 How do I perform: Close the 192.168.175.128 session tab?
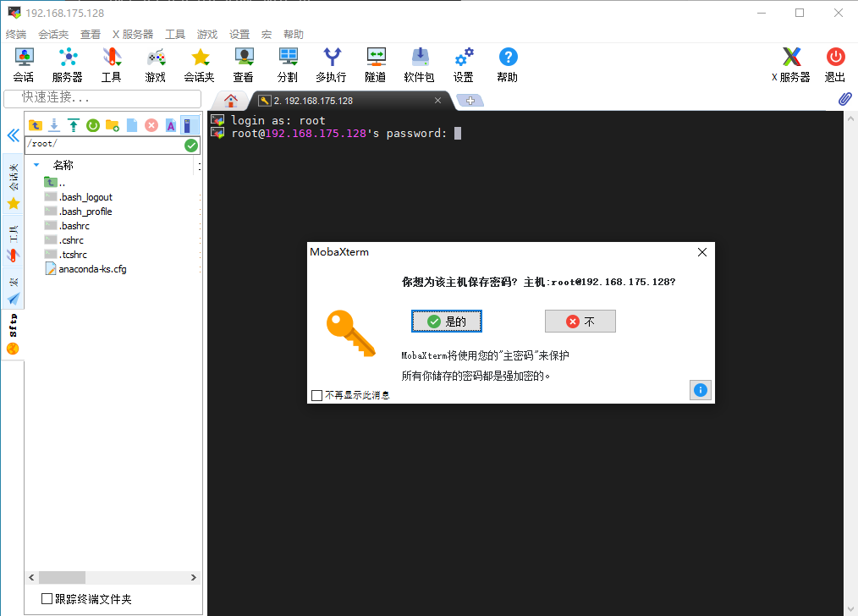437,100
